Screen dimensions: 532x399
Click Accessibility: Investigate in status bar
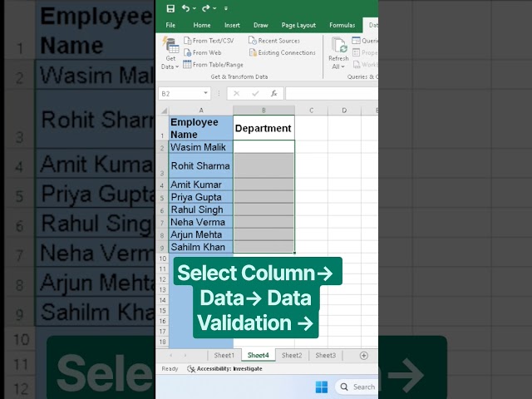tap(225, 368)
